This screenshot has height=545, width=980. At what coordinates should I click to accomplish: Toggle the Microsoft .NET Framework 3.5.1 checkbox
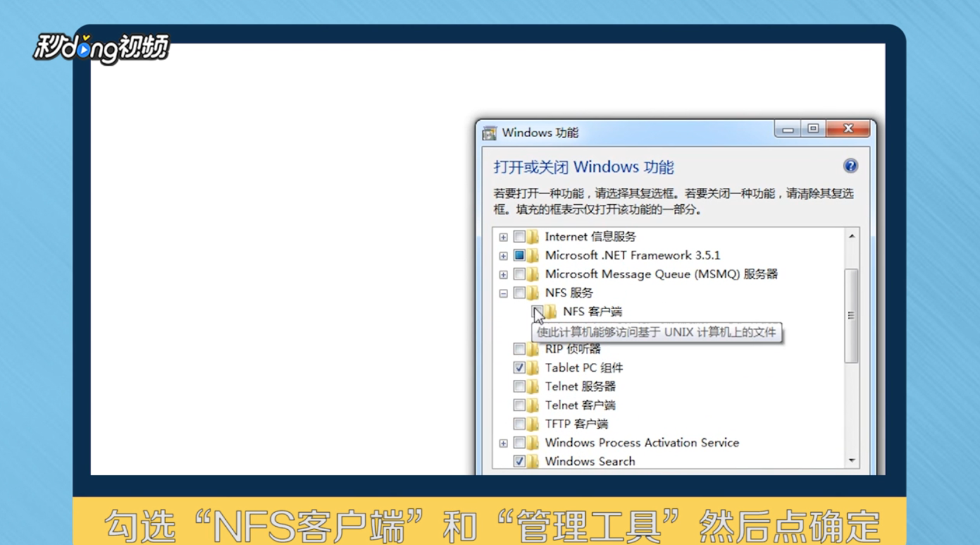519,255
